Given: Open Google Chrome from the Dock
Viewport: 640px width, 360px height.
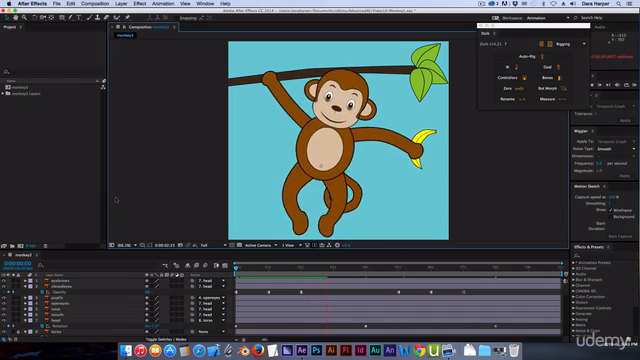Looking at the screenshot, I should 419,350.
